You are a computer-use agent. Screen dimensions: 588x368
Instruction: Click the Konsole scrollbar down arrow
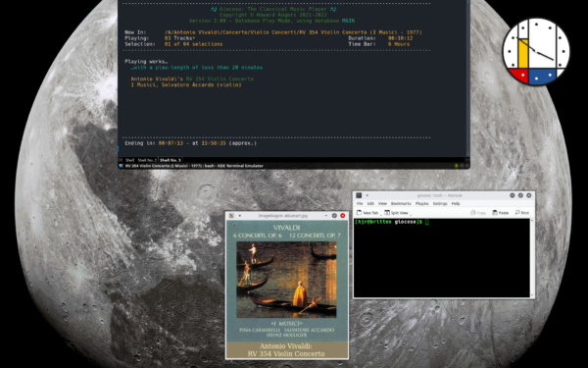point(532,295)
